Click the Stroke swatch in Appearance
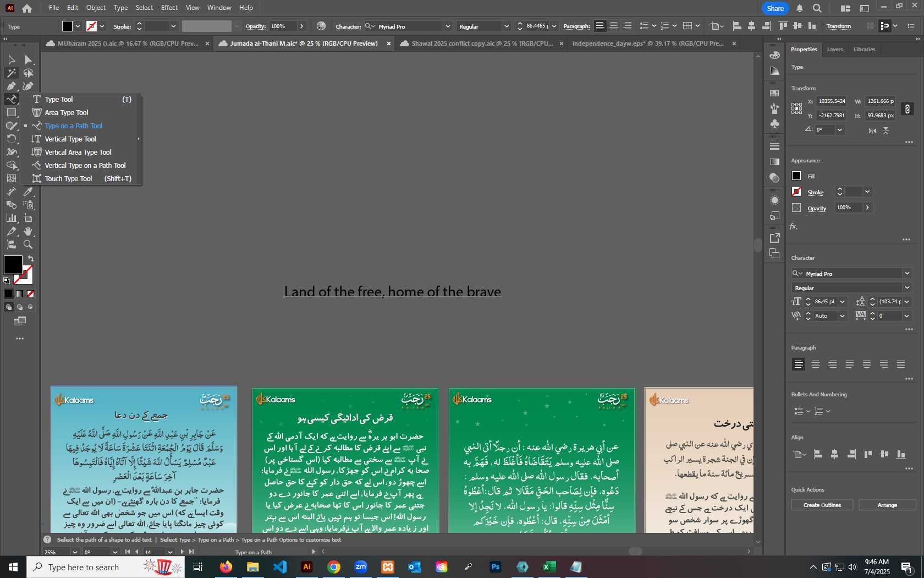This screenshot has height=578, width=924. click(x=796, y=192)
